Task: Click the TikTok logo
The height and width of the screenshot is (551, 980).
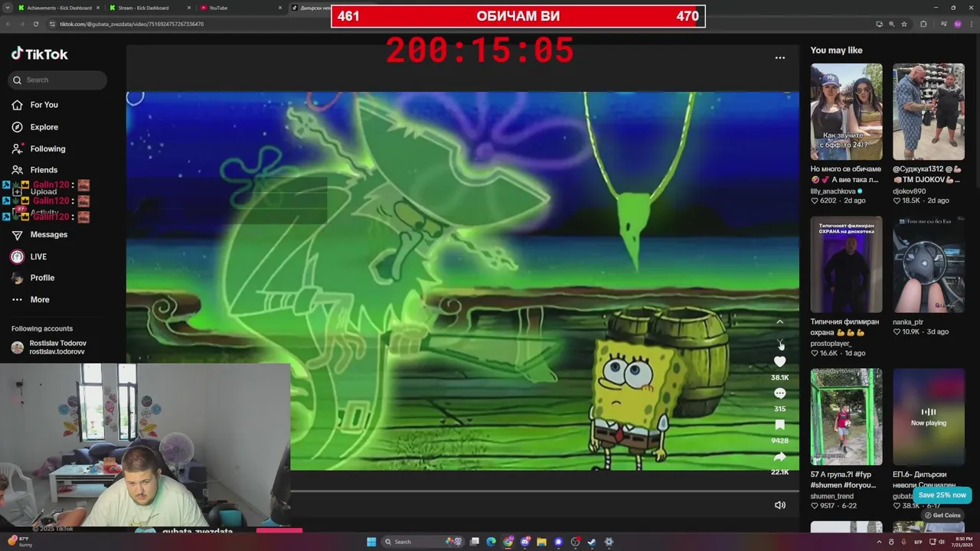Action: coord(40,54)
